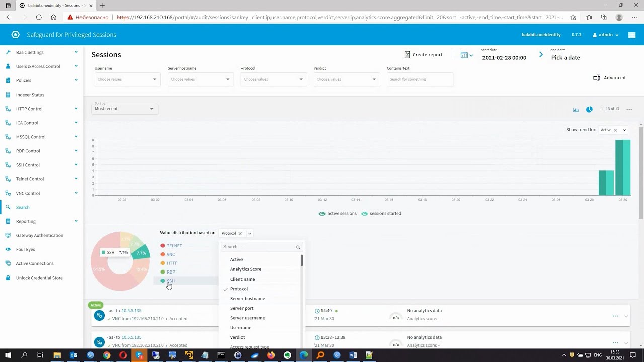Open the admin user menu
644x362 pixels.
coord(606,35)
